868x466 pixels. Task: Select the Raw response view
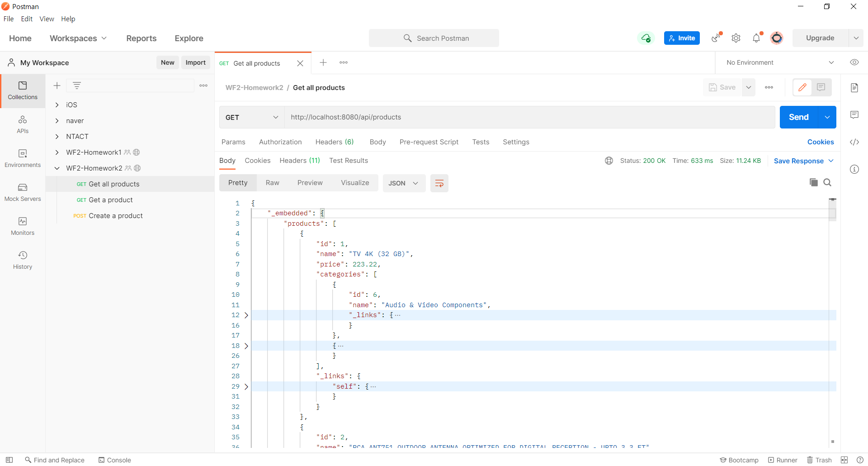click(272, 183)
